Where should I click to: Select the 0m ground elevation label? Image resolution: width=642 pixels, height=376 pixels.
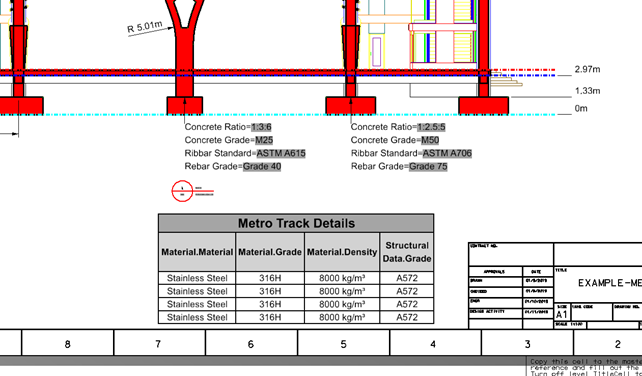coord(581,108)
